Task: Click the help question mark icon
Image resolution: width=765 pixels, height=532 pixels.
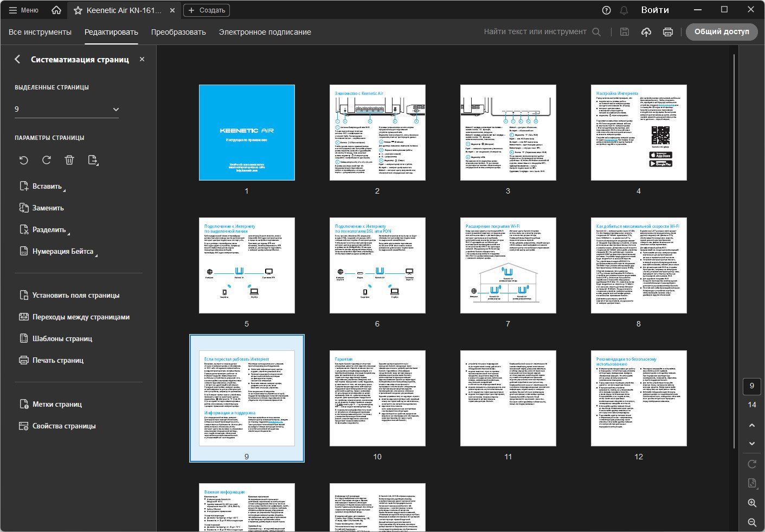Action: tap(606, 10)
